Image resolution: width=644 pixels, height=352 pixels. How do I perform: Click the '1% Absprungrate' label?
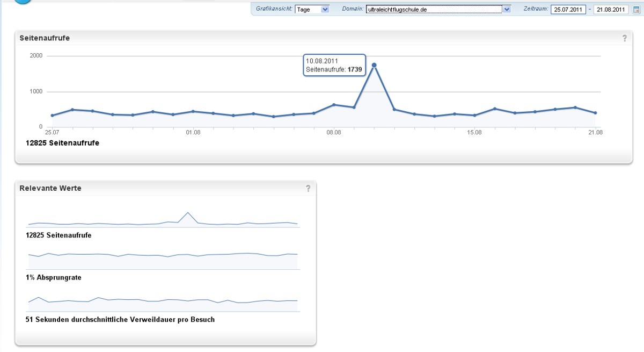[54, 277]
